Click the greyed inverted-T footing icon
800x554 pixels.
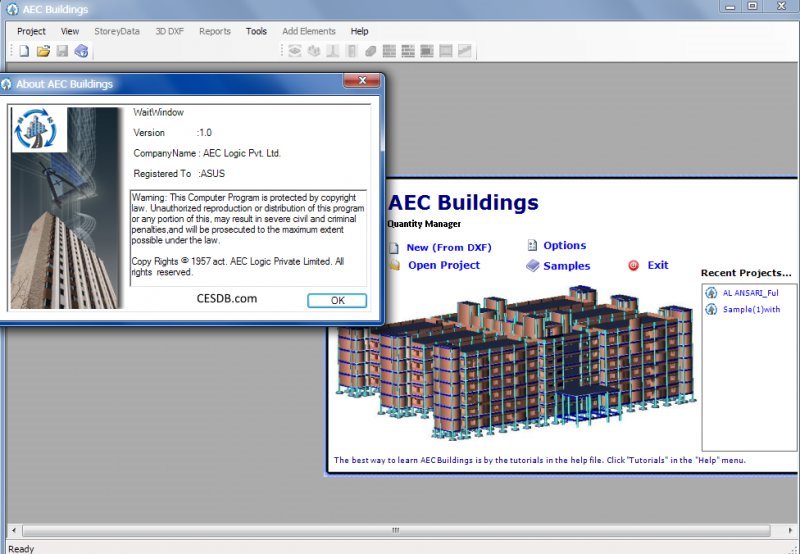point(333,51)
